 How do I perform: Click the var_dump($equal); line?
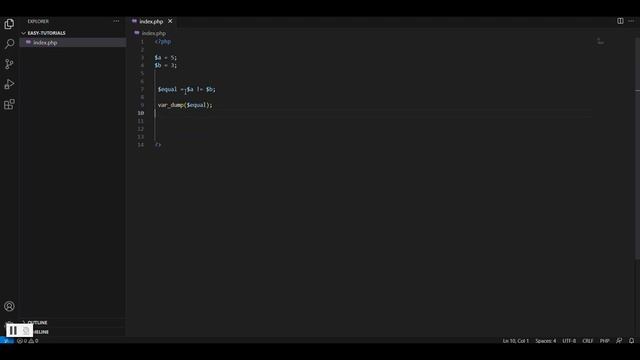click(x=185, y=105)
